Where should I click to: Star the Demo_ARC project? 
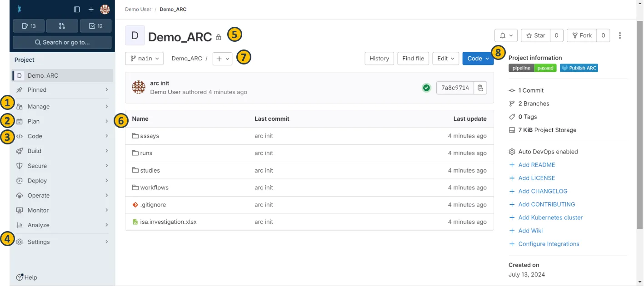click(535, 35)
